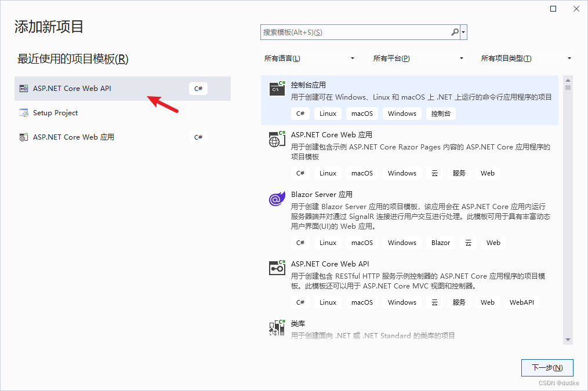Click the Windows tag under 控制台应用
588x391 pixels.
[x=402, y=114]
